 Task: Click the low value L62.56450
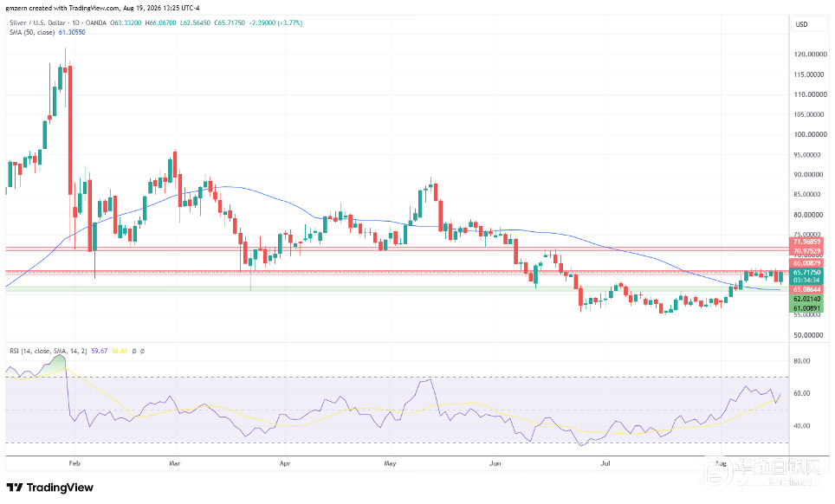pyautogui.click(x=195, y=23)
